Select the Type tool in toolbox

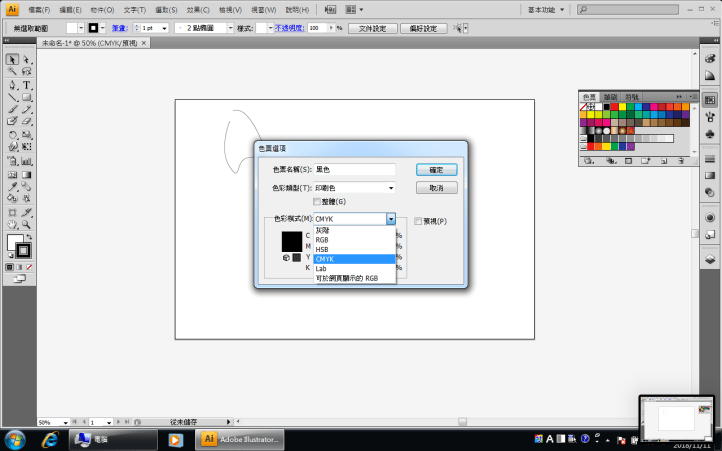(26, 85)
